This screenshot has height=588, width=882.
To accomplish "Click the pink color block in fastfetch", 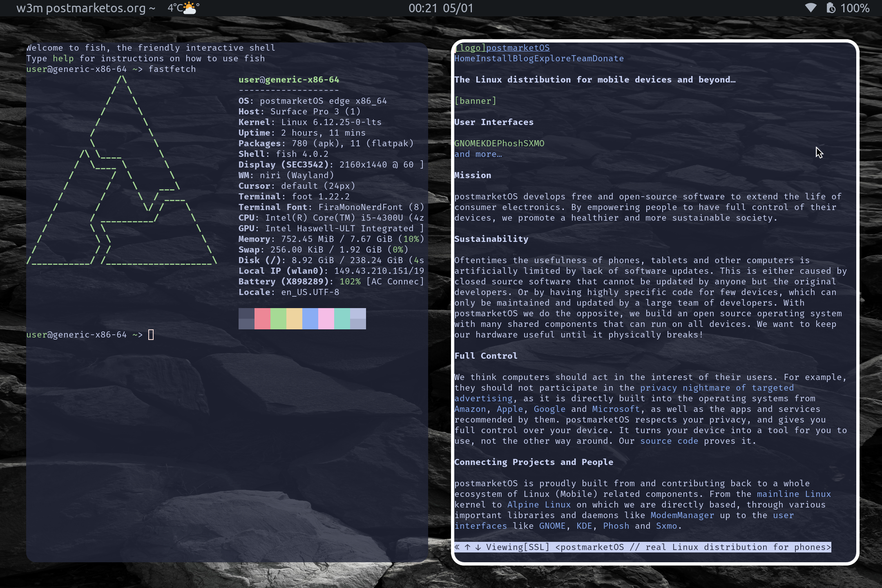I will point(326,319).
